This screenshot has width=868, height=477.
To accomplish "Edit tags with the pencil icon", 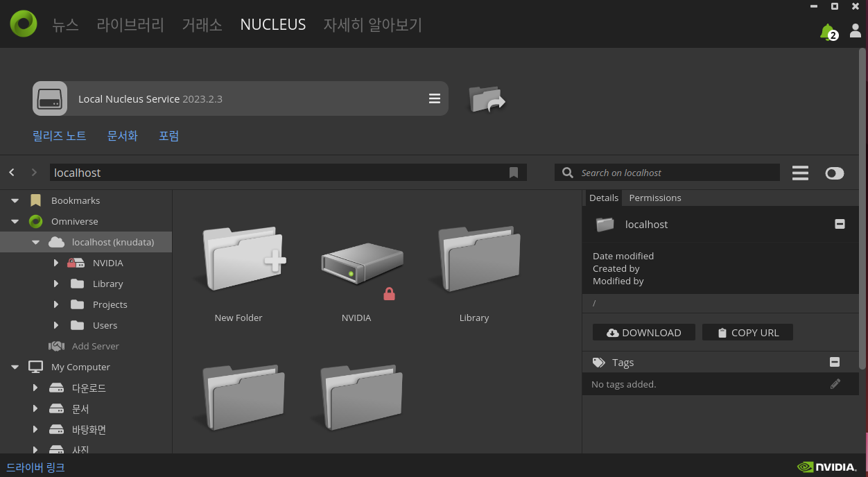I will [835, 383].
